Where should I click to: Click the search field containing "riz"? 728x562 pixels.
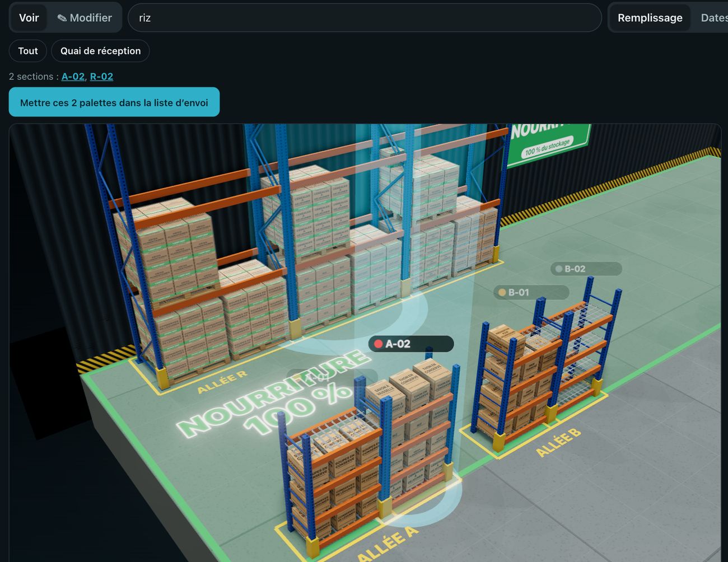[x=365, y=18]
